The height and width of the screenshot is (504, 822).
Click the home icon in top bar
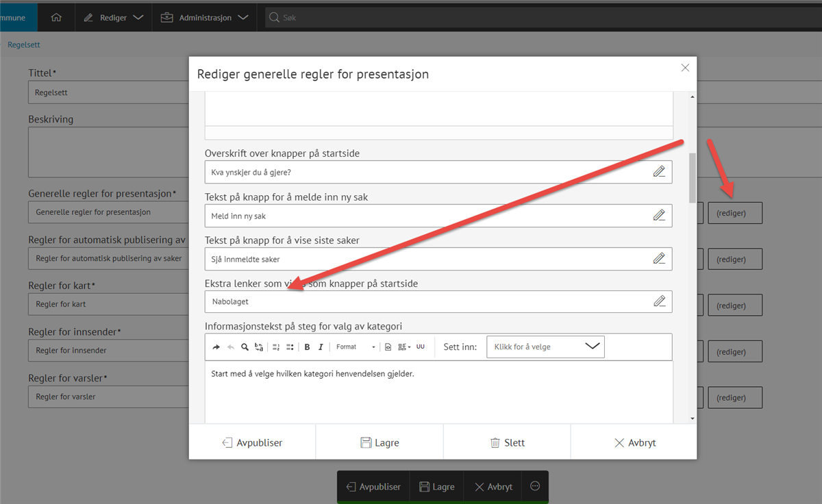coord(56,18)
